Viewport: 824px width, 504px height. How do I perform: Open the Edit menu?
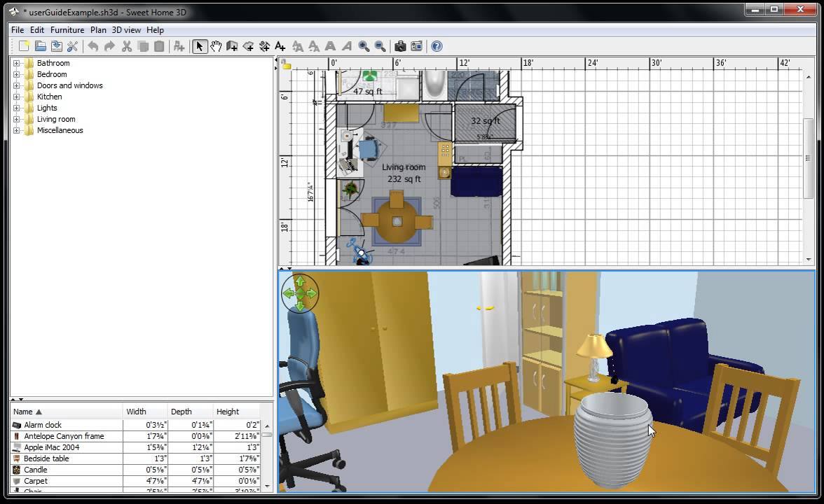(36, 30)
